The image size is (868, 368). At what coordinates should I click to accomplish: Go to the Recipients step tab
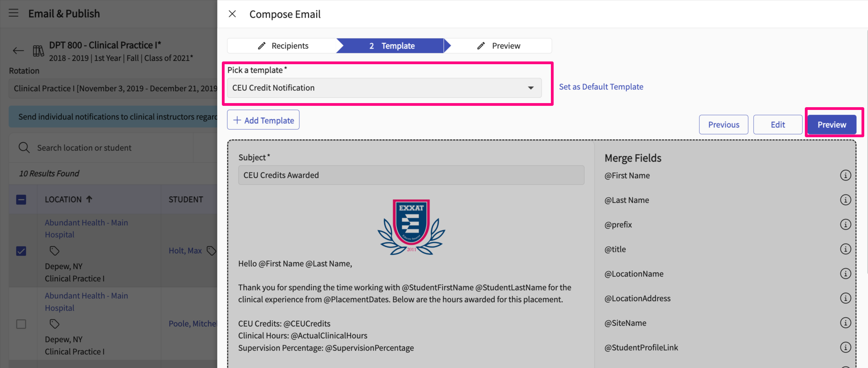click(283, 46)
